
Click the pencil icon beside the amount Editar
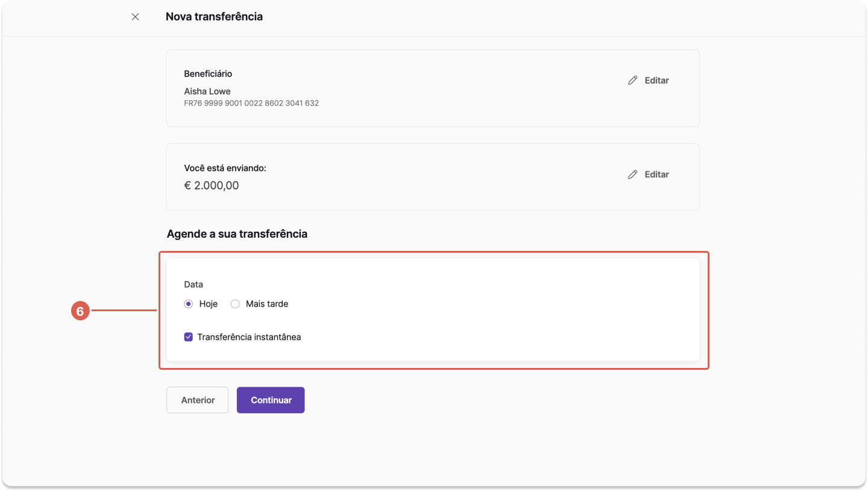[632, 174]
